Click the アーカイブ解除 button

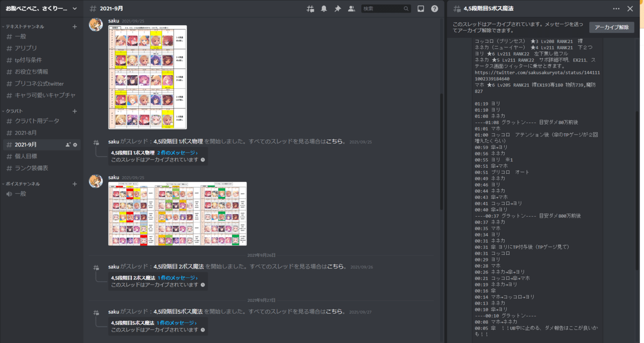click(x=611, y=27)
